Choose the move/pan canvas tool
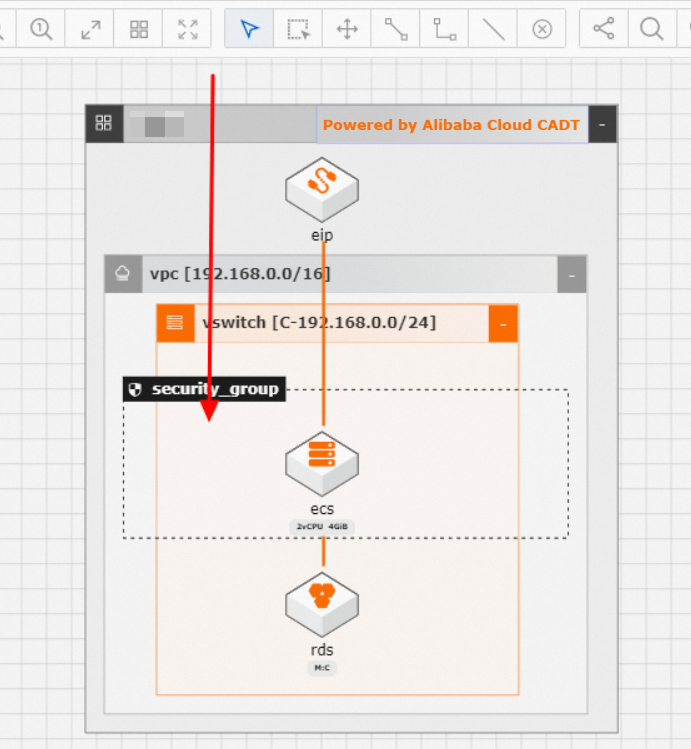The width and height of the screenshot is (691, 749). point(347,29)
